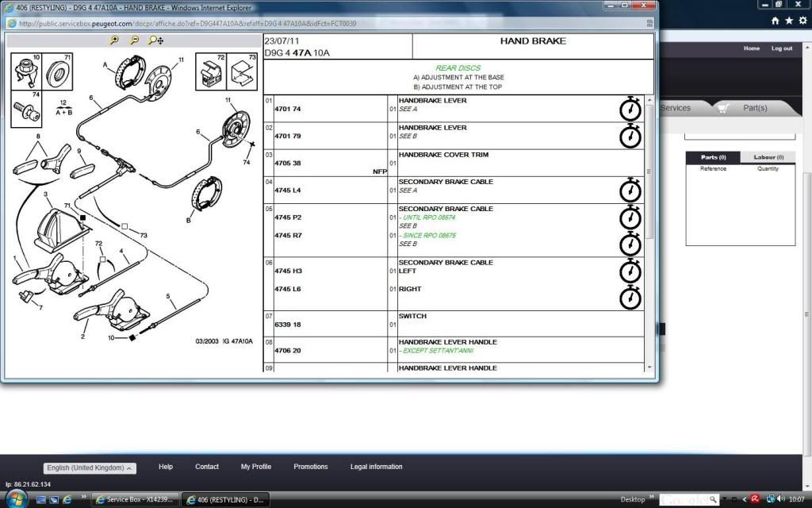Select the Parts (0) basket tab
The width and height of the screenshot is (812, 508).
click(713, 157)
